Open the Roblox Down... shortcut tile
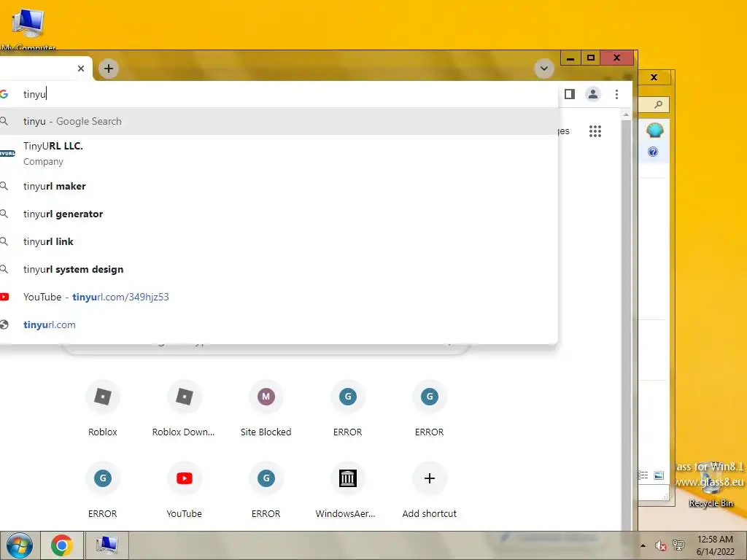Screen dimensions: 747x560 point(184,408)
